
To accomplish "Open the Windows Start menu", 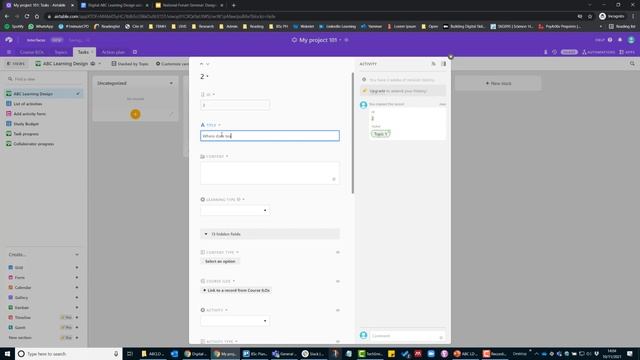I will click(7, 353).
